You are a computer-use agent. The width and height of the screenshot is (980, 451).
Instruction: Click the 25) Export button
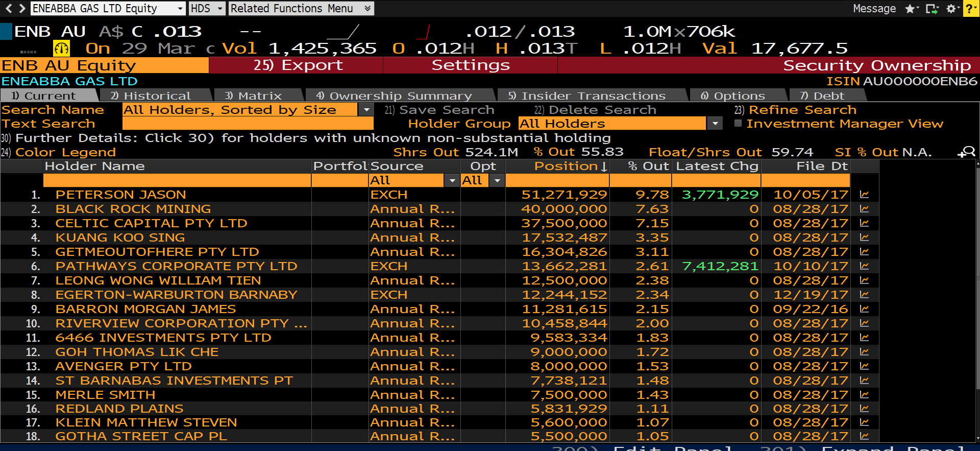[296, 65]
